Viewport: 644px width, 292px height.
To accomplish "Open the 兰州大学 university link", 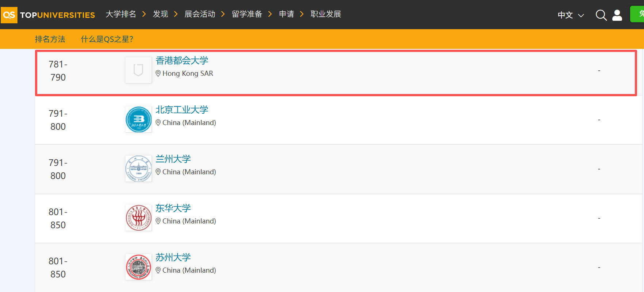I will tap(173, 159).
